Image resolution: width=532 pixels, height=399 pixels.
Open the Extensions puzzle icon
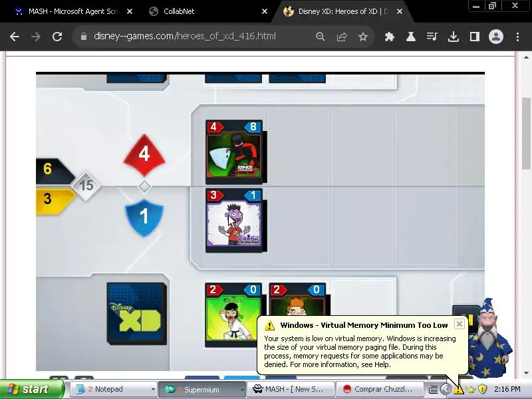[390, 37]
